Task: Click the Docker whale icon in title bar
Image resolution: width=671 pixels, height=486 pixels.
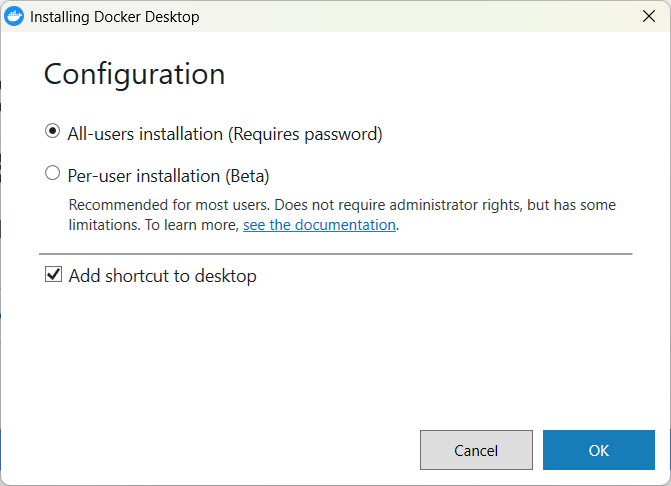Action: [14, 16]
